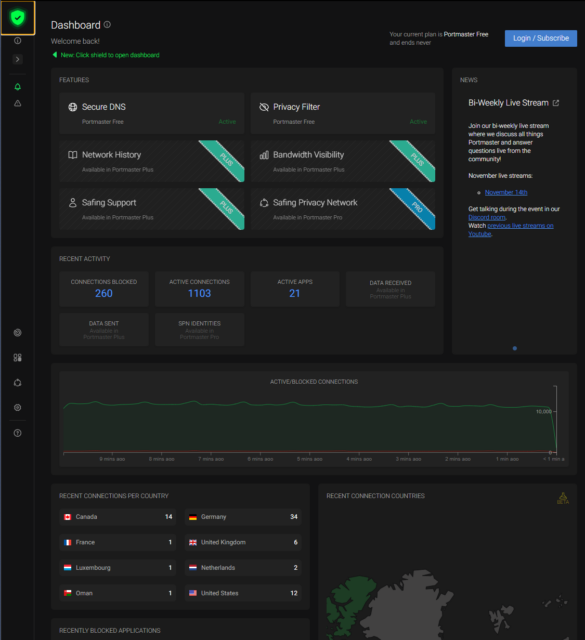Click the warning triangle icon in sidebar

(x=18, y=104)
